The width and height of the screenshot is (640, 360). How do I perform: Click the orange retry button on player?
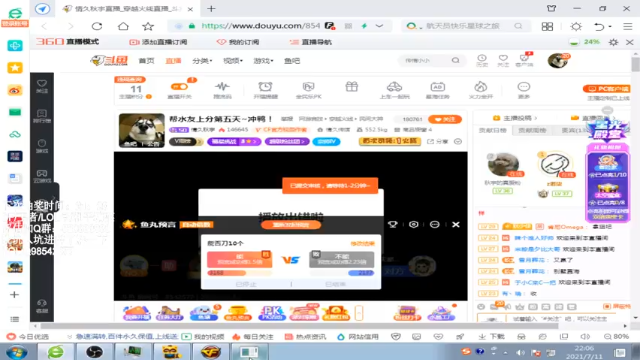[x=291, y=224]
